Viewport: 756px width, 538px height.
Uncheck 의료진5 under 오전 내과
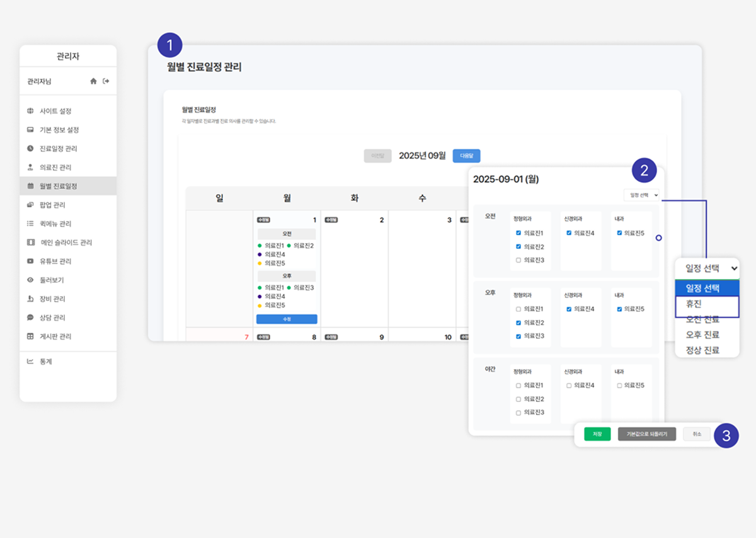619,233
